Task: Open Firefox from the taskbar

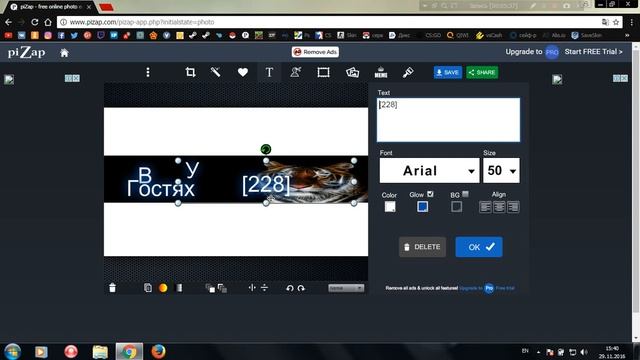Action: [x=158, y=351]
